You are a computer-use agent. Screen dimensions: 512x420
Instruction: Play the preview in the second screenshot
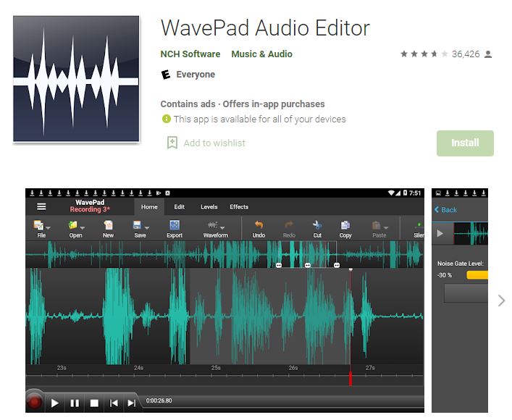click(x=440, y=233)
